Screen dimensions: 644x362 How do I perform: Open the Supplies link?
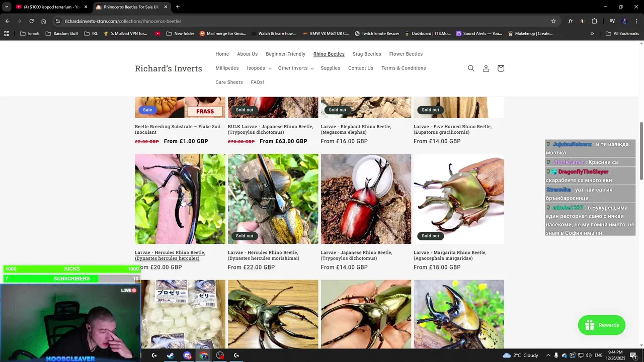[x=331, y=68]
